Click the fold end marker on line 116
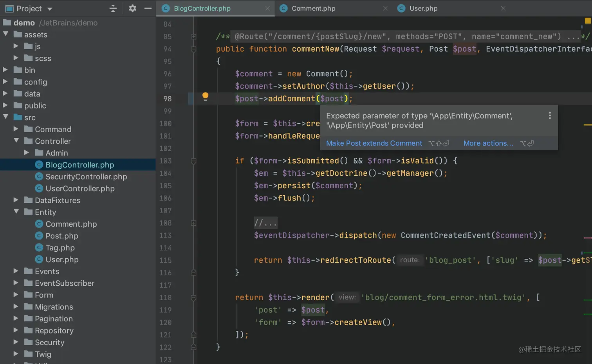Viewport: 592px width, 364px height. 193,272
